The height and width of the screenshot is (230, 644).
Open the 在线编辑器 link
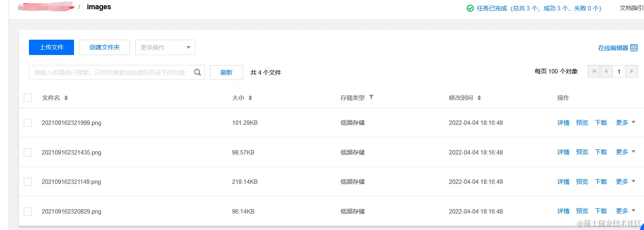point(613,48)
